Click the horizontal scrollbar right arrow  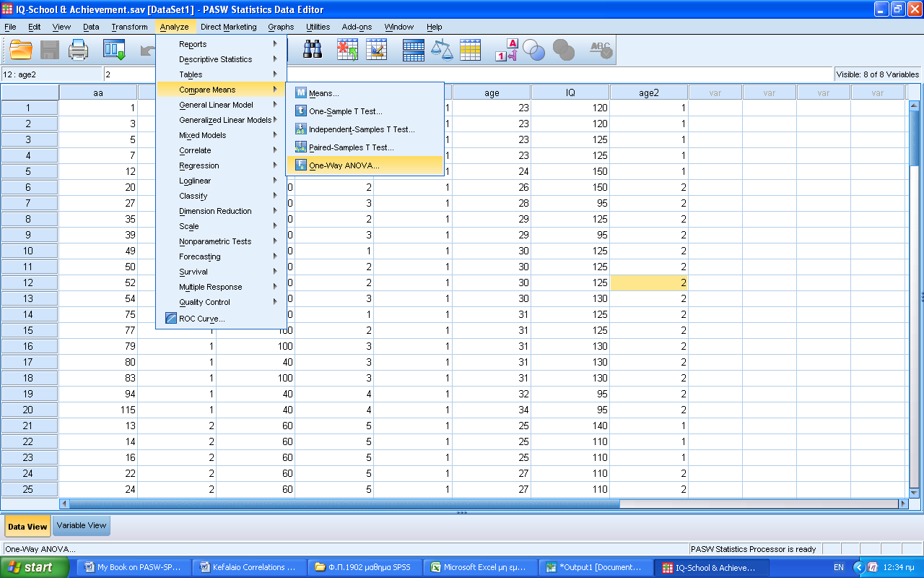[902, 504]
